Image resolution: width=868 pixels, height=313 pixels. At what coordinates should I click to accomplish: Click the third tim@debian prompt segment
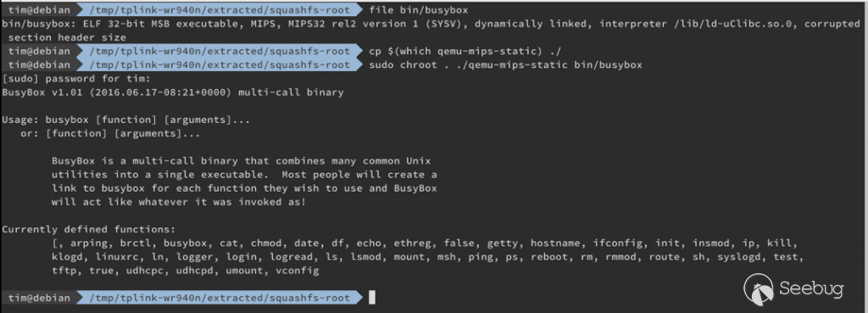pos(39,64)
